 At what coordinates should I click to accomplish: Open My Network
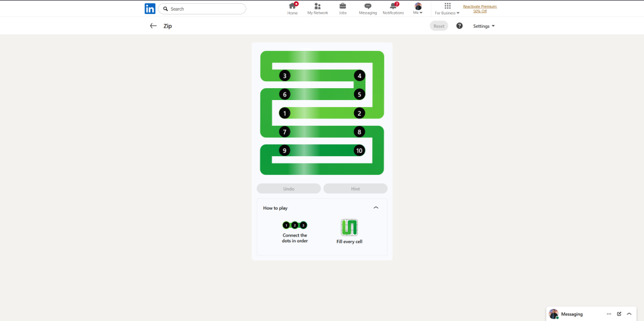318,8
